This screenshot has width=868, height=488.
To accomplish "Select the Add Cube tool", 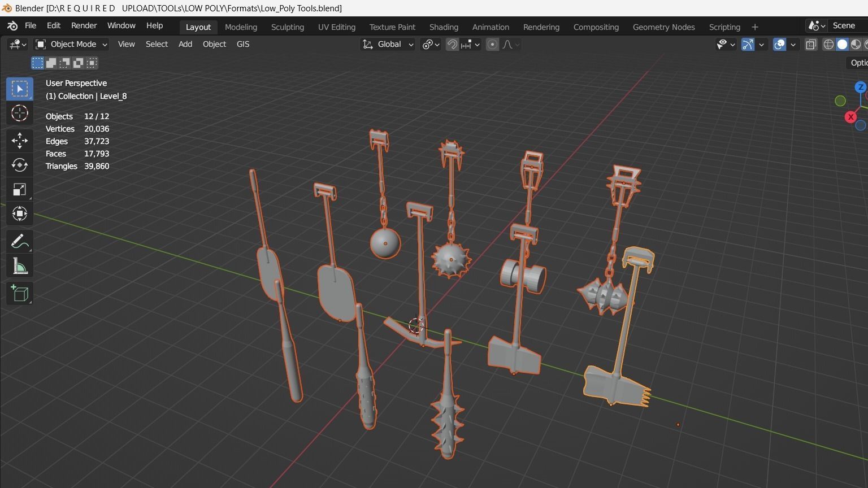I will click(x=20, y=293).
